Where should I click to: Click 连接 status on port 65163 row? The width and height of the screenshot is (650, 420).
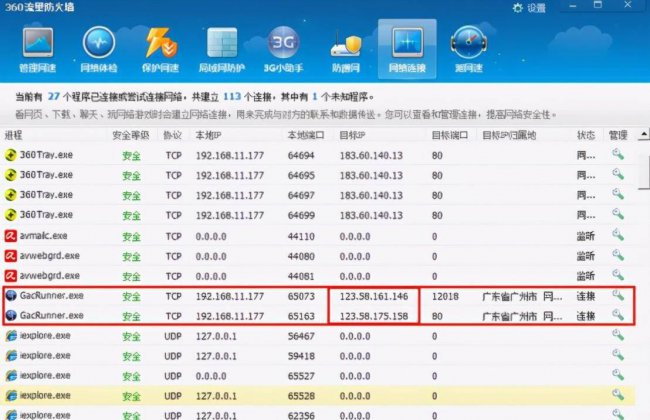pyautogui.click(x=586, y=316)
